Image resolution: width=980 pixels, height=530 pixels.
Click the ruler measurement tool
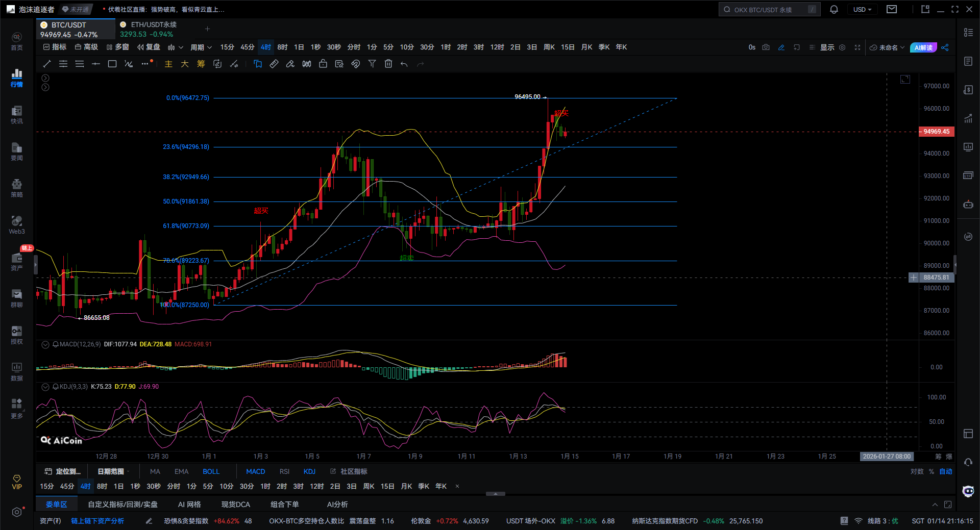point(274,64)
